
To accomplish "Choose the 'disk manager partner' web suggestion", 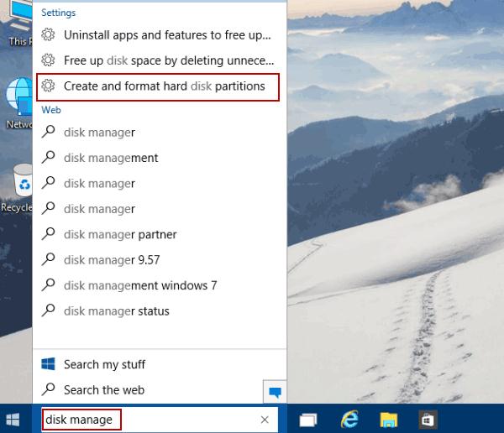I will (120, 234).
